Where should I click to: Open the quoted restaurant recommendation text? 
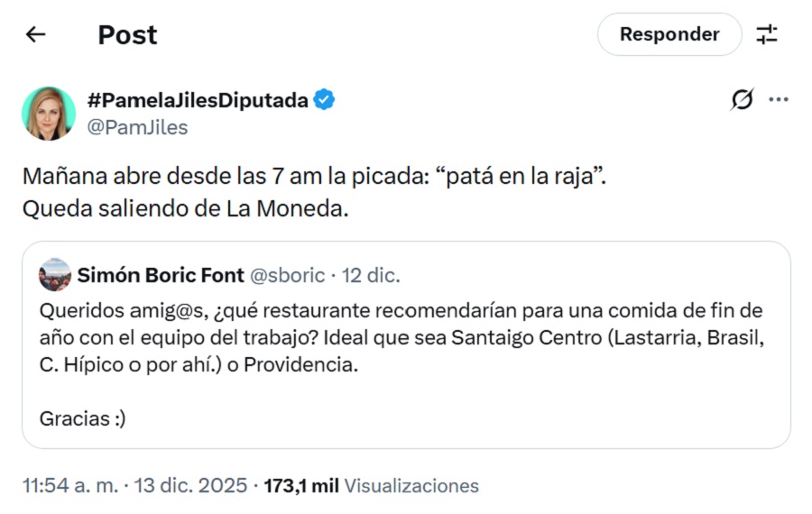[x=401, y=339]
